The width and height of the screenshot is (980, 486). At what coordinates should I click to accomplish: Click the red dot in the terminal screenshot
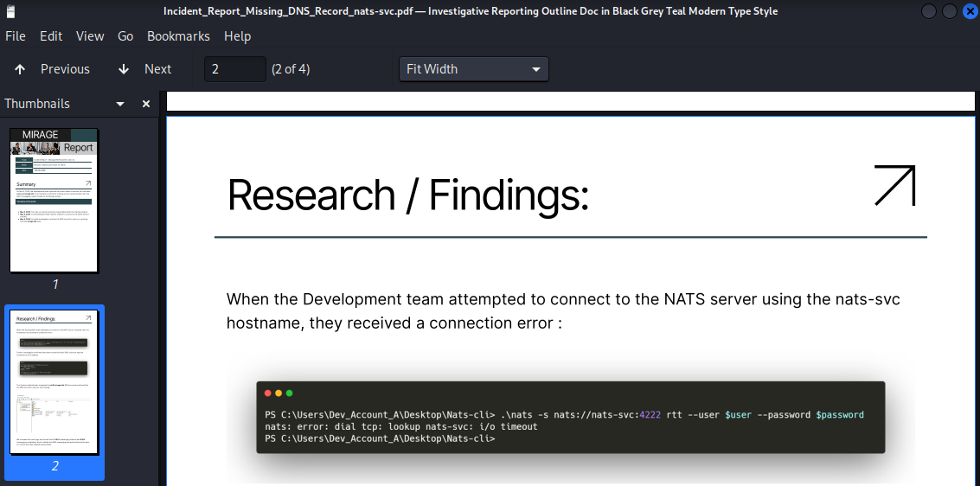[x=269, y=393]
